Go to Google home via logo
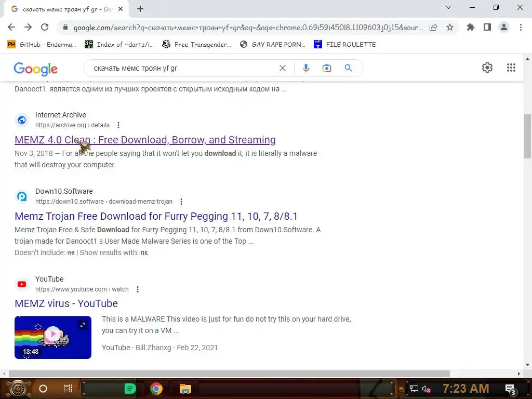Screen dimensions: 532x399 pos(36,69)
